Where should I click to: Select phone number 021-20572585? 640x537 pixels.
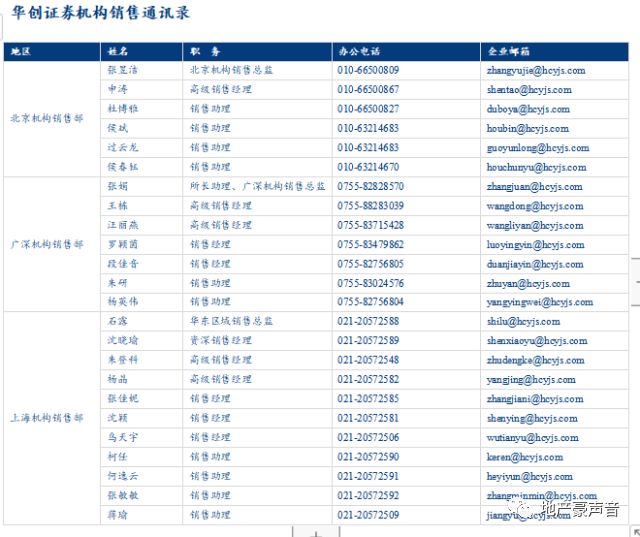[x=368, y=399]
